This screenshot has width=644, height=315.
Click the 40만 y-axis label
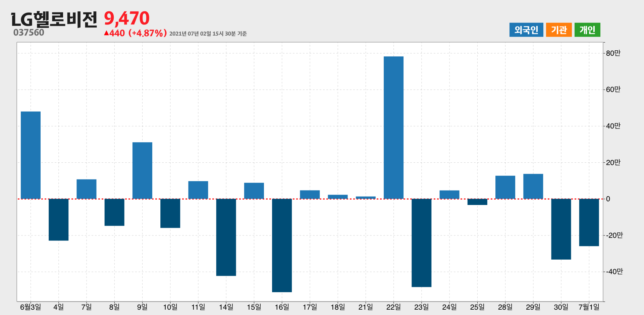(x=613, y=126)
